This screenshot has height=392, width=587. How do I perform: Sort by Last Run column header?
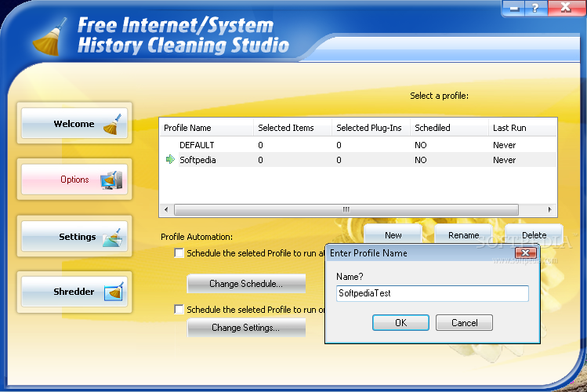(523, 128)
